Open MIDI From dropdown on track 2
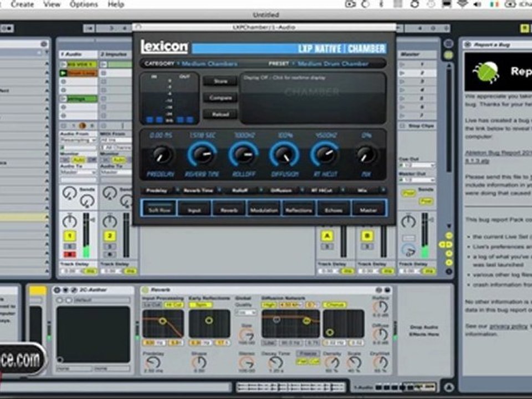The width and height of the screenshot is (532, 399). pos(116,140)
